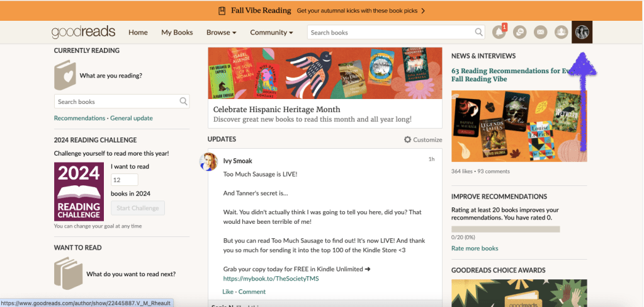Expand the Browse dropdown menu
The height and width of the screenshot is (307, 644).
tap(221, 32)
